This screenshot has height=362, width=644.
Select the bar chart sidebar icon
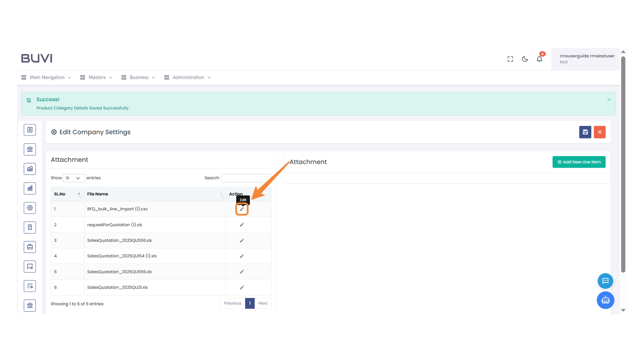[x=30, y=188]
